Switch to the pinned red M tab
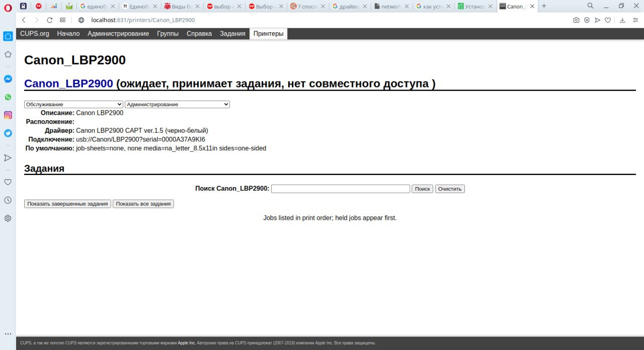Image resolution: width=644 pixels, height=350 pixels. (x=39, y=6)
